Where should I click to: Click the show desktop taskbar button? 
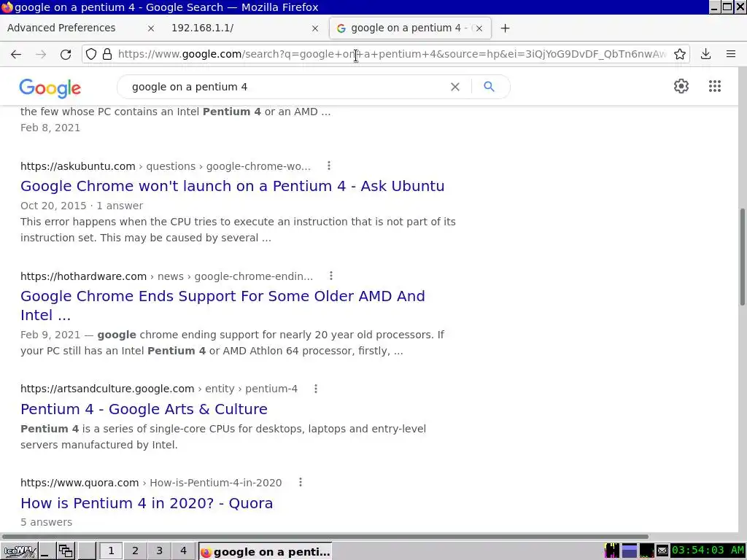click(46, 551)
